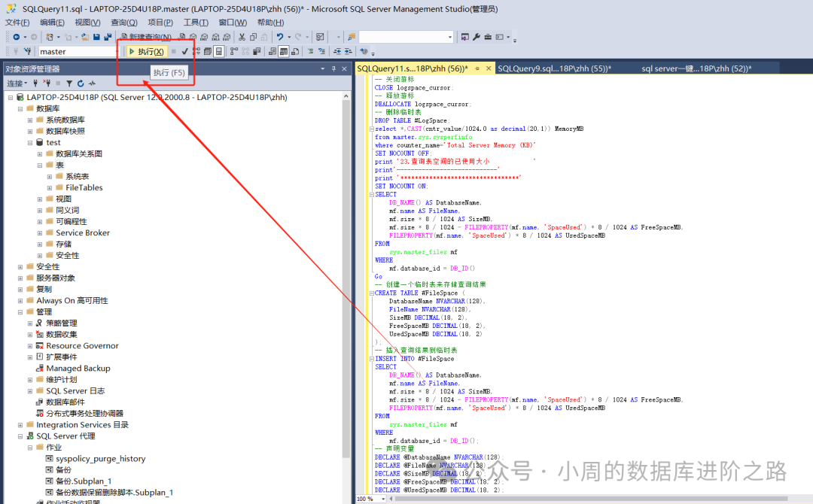
Task: Switch to results to file output
Action: (x=295, y=51)
